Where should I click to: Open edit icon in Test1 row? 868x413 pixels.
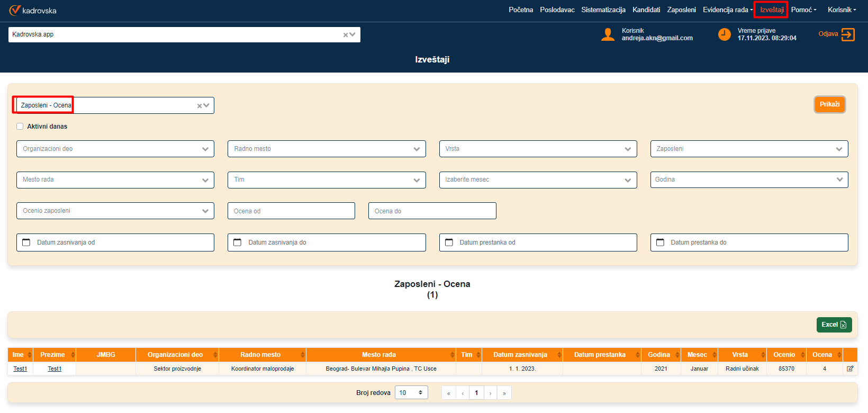click(x=850, y=369)
